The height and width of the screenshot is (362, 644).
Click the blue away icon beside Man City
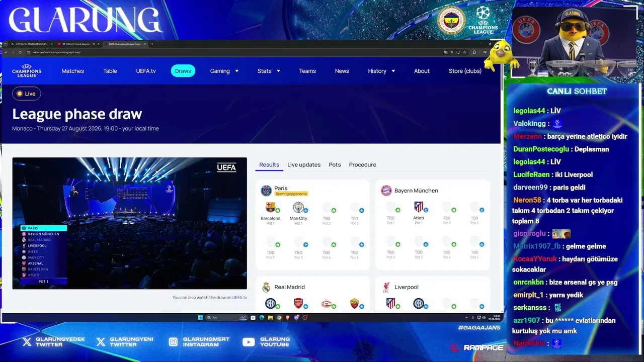306,210
